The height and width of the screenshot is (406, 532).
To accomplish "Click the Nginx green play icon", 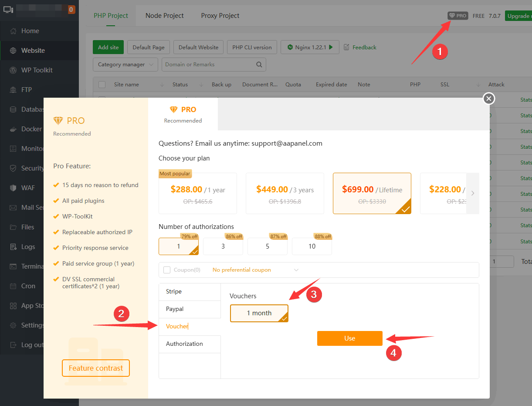I will point(331,47).
